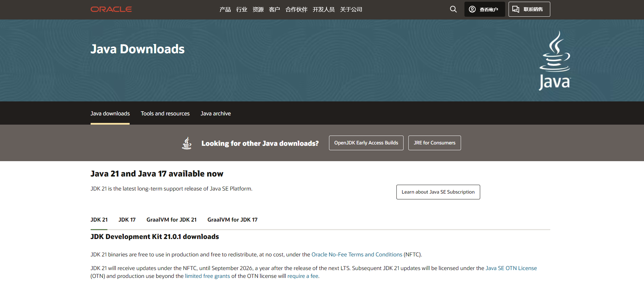This screenshot has height=281, width=644.
Task: Open the 开发人员 menu
Action: pyautogui.click(x=324, y=10)
